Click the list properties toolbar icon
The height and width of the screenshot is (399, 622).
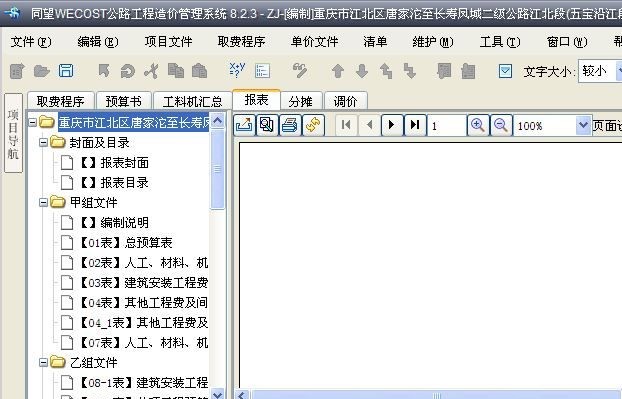point(262,71)
